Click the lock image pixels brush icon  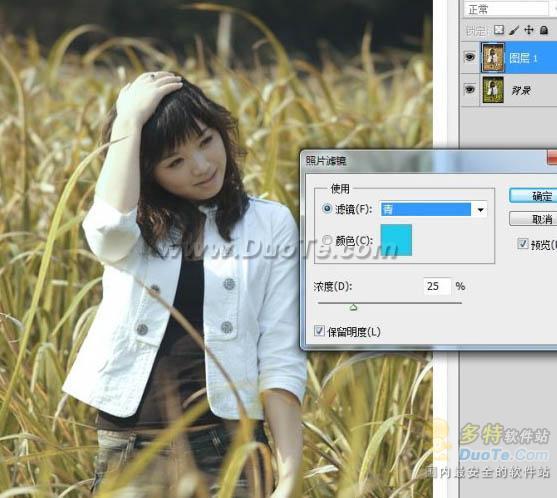[514, 30]
